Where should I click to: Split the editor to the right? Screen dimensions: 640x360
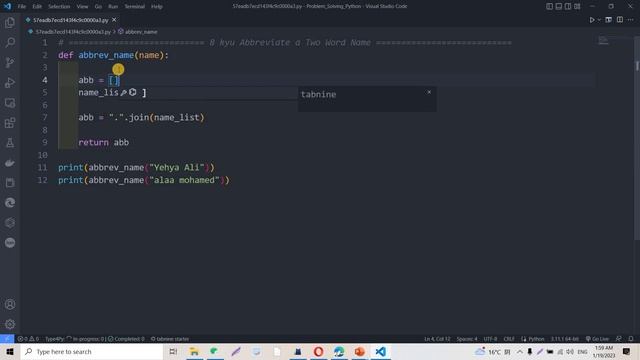[620, 20]
